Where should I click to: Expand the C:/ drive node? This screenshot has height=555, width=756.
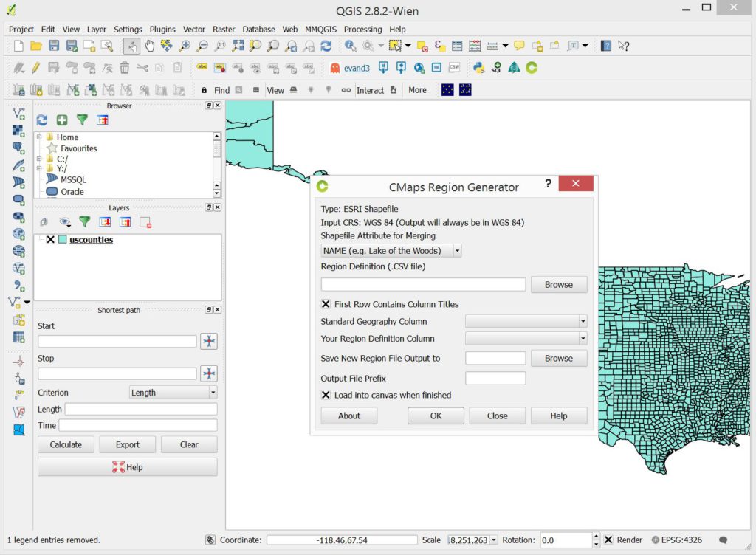click(x=40, y=159)
